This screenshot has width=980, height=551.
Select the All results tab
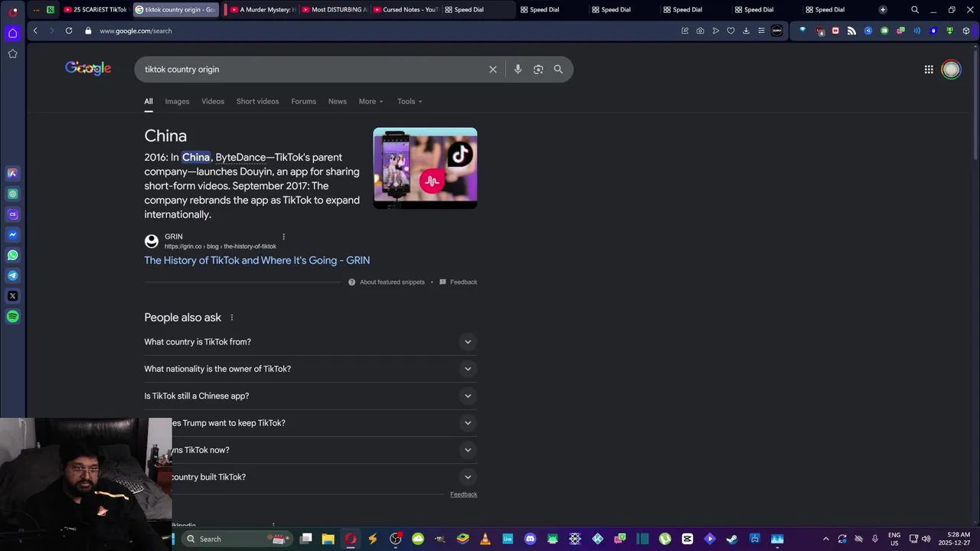[x=149, y=101]
